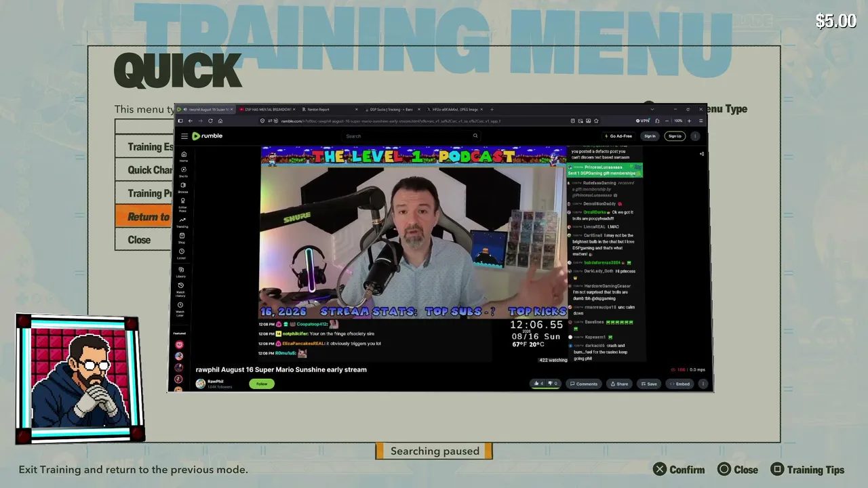Open the browser application menu
Screen dimensions: 868x488
coord(701,121)
